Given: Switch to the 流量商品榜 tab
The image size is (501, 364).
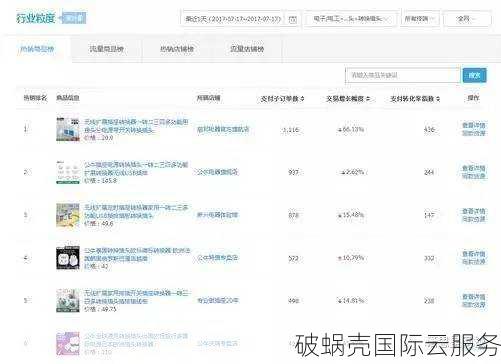Looking at the screenshot, I should 107,49.
